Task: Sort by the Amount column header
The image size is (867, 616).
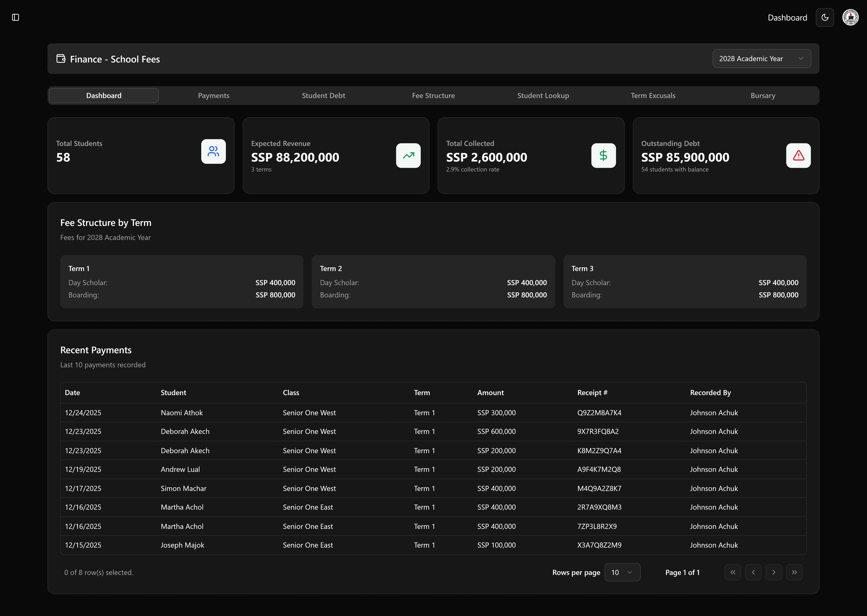Action: (490, 393)
